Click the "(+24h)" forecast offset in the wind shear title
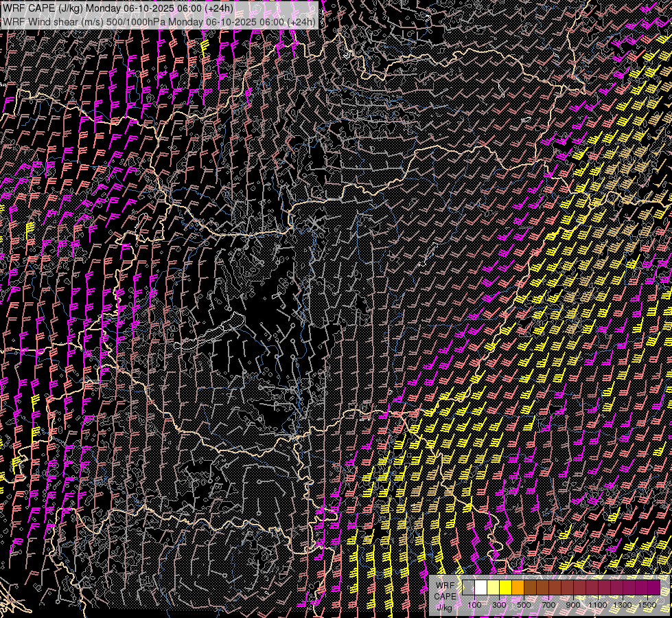The width and height of the screenshot is (672, 618). tap(301, 21)
